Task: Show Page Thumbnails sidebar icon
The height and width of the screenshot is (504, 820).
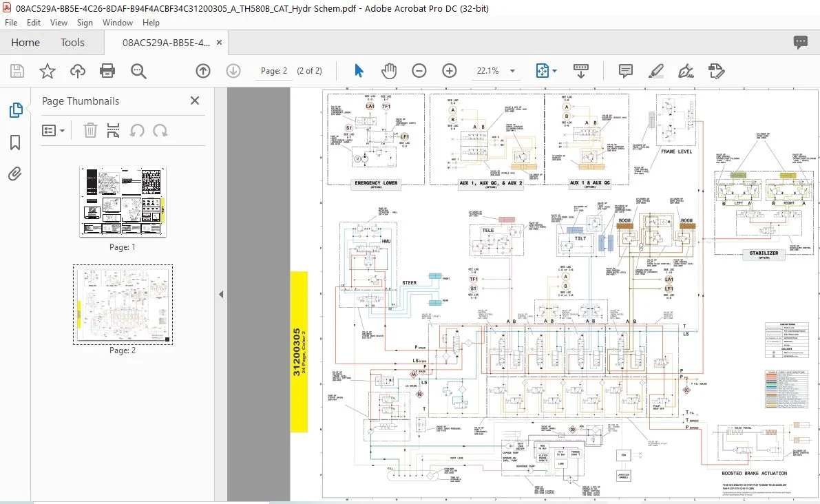Action: coord(16,110)
